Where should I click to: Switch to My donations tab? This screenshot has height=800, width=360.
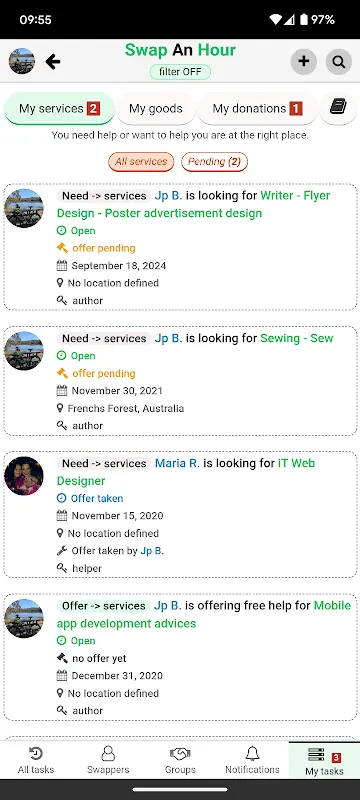point(258,108)
